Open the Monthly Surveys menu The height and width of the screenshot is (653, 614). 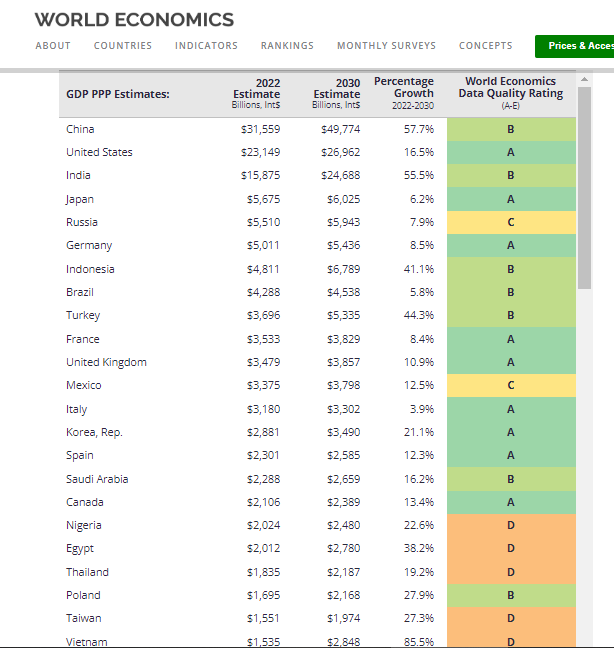click(x=386, y=46)
